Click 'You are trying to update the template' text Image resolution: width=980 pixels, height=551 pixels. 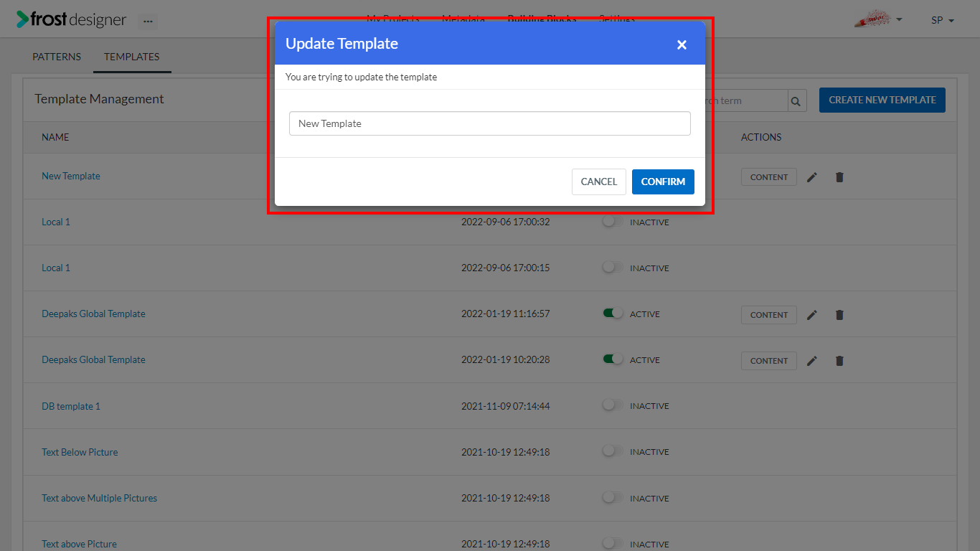pyautogui.click(x=361, y=77)
